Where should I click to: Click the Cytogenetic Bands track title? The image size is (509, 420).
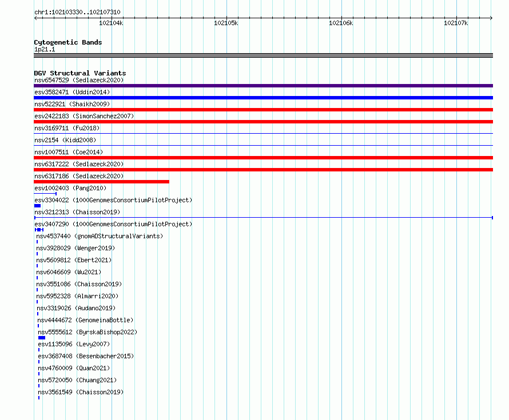[68, 42]
